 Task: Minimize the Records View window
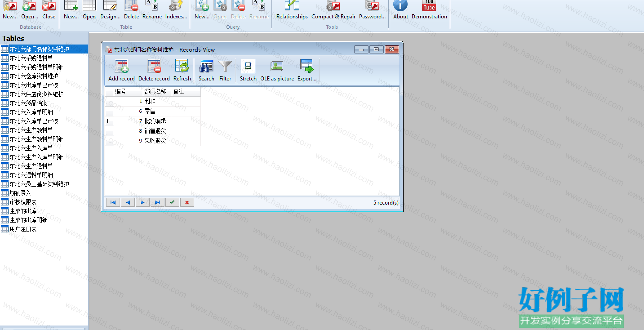[x=361, y=49]
